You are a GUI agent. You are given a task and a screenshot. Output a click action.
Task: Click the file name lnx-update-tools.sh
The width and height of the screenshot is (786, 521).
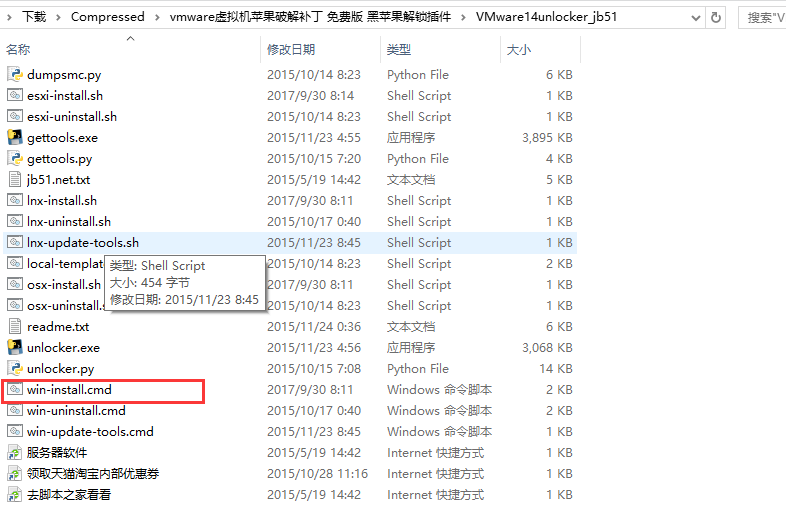83,243
